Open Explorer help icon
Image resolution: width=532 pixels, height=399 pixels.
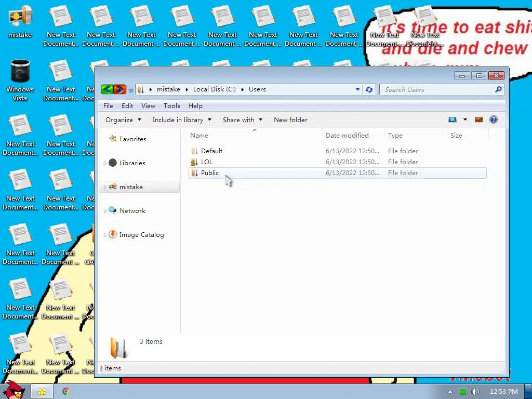pyautogui.click(x=494, y=119)
